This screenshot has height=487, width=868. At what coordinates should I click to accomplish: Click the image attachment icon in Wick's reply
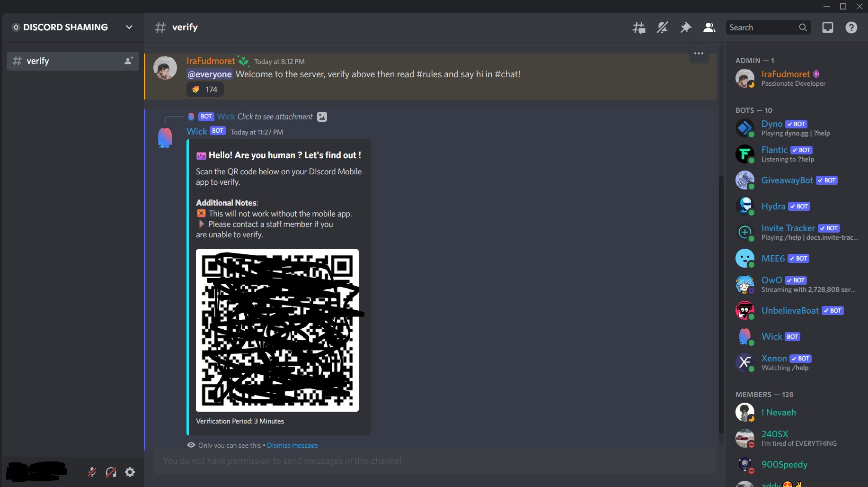322,117
